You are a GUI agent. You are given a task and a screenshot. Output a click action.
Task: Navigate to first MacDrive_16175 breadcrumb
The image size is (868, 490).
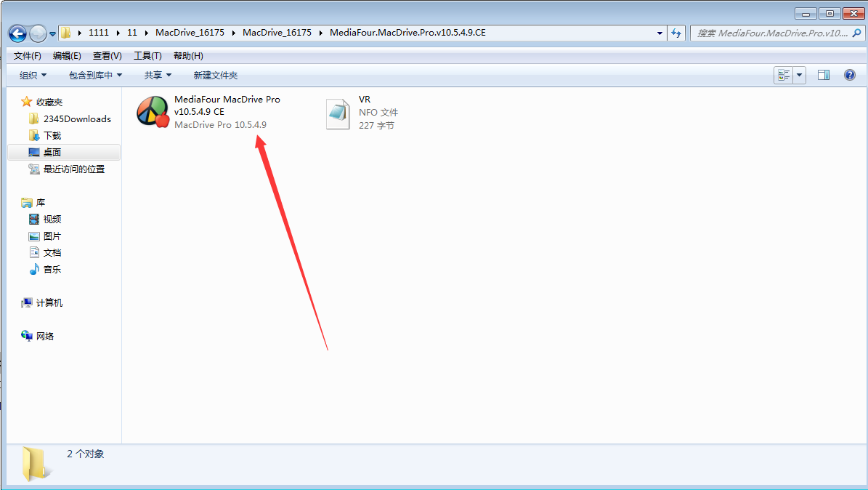[190, 33]
